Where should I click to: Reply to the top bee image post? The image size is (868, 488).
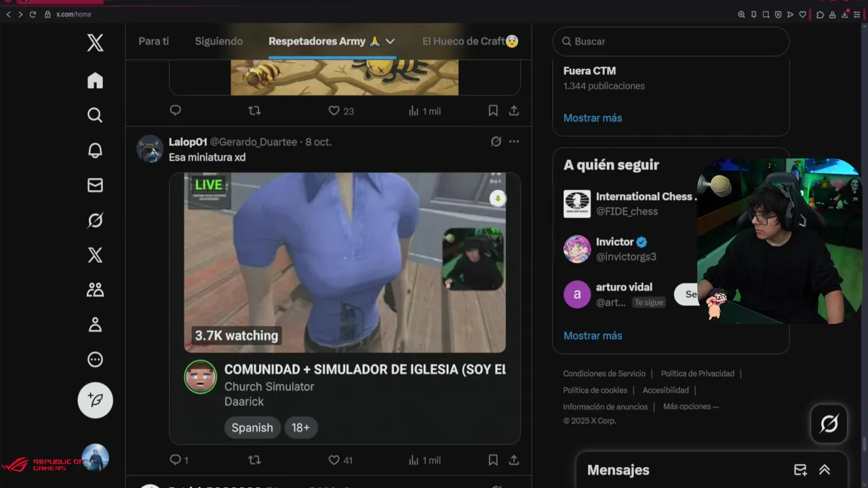pos(175,110)
